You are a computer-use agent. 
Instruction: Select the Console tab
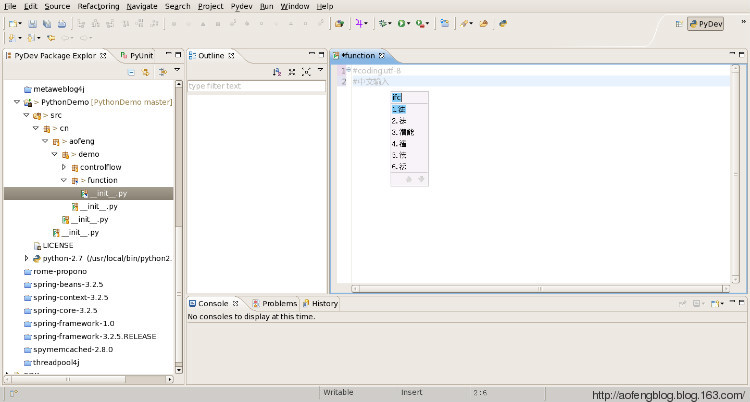click(213, 303)
